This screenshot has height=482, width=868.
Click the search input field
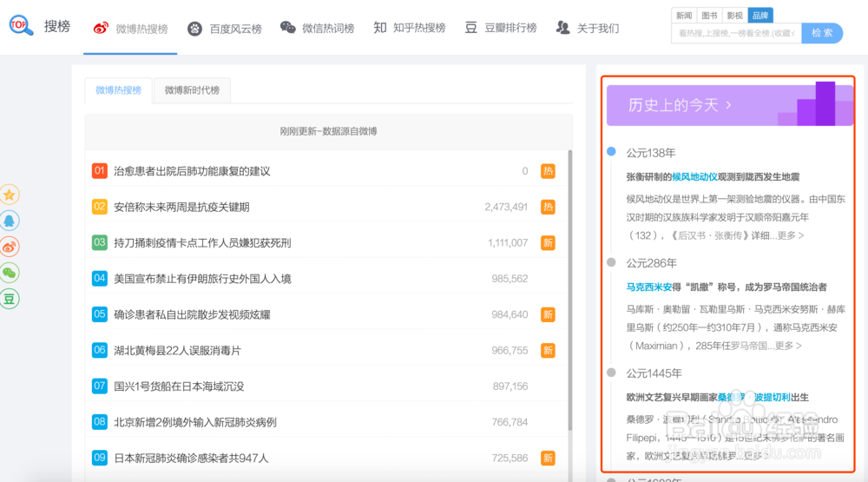[x=736, y=33]
